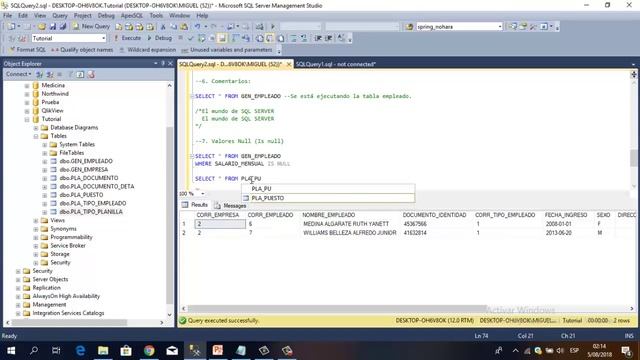Select PLA_PU entry in autocomplete list
The image size is (640, 360).
point(329,189)
